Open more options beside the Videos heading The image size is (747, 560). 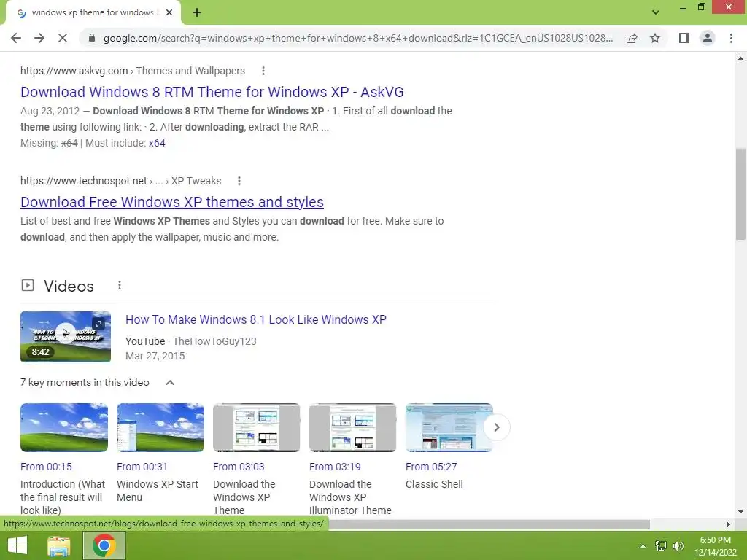[120, 285]
